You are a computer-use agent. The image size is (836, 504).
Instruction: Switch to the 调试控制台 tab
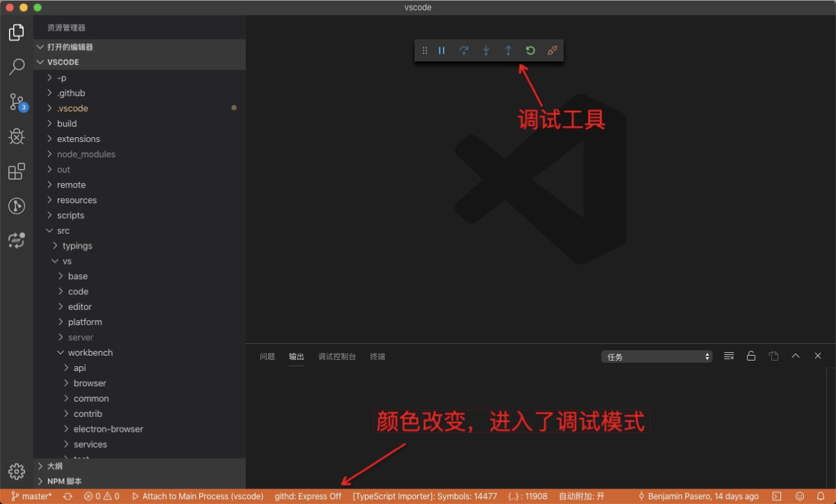tap(337, 356)
